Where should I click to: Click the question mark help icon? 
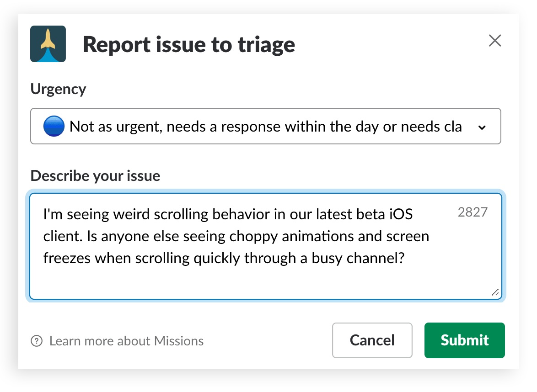coord(37,341)
